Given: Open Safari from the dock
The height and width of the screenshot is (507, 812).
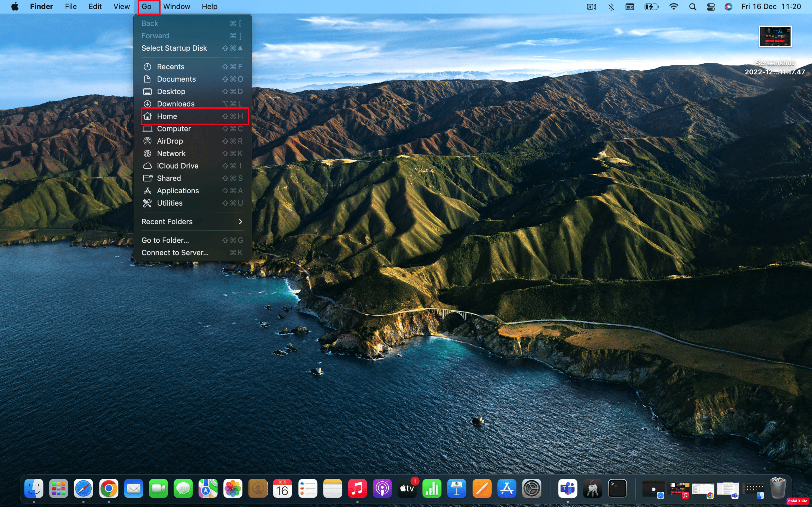Looking at the screenshot, I should coord(83,489).
